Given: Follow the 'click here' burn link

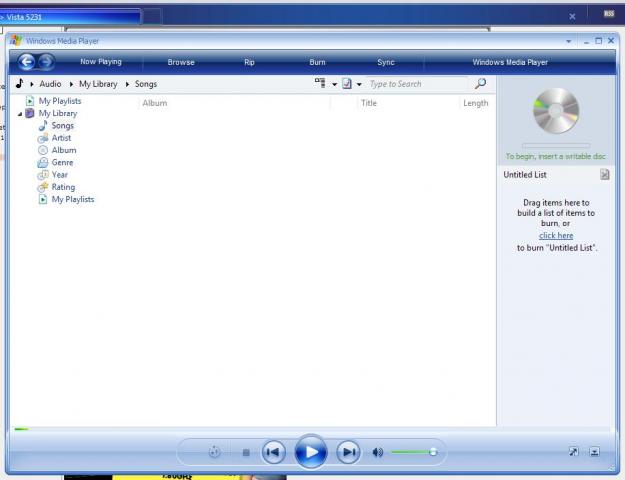Looking at the screenshot, I should pyautogui.click(x=556, y=236).
